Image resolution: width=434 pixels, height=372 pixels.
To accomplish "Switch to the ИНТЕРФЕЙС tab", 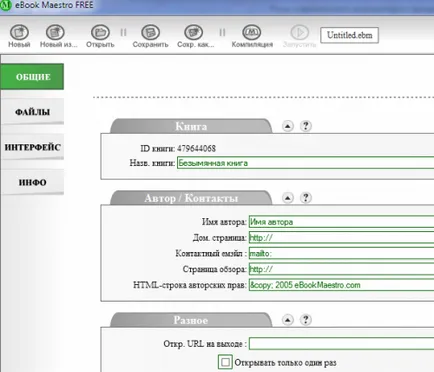I will pyautogui.click(x=32, y=147).
